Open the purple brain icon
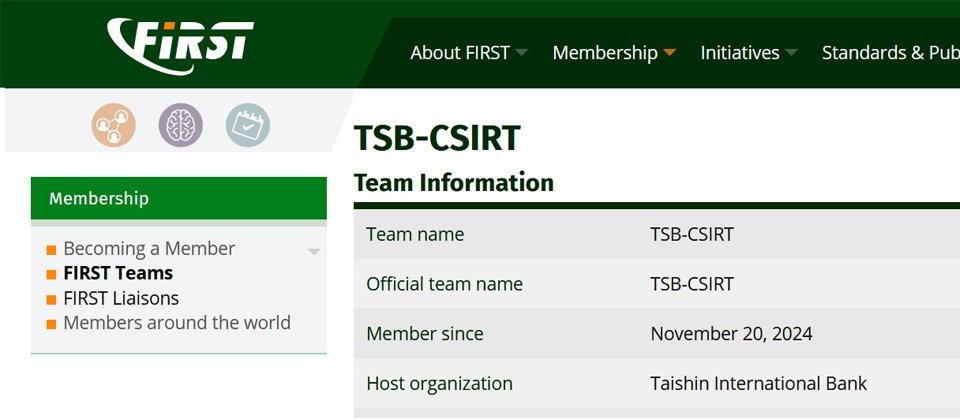This screenshot has width=960, height=420. click(181, 125)
